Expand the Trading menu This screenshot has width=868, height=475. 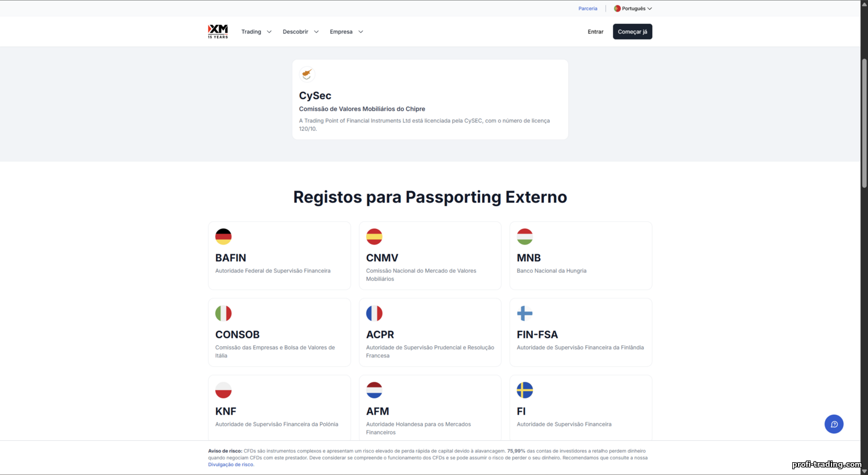coord(256,32)
